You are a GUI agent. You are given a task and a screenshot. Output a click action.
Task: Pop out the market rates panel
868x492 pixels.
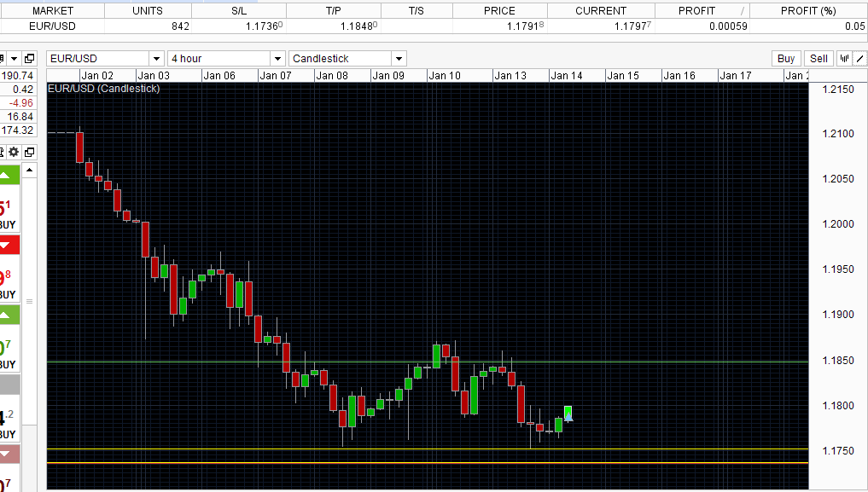pos(29,152)
